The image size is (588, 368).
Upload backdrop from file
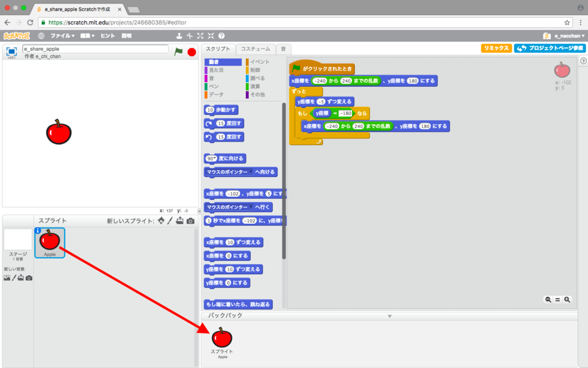tap(21, 278)
